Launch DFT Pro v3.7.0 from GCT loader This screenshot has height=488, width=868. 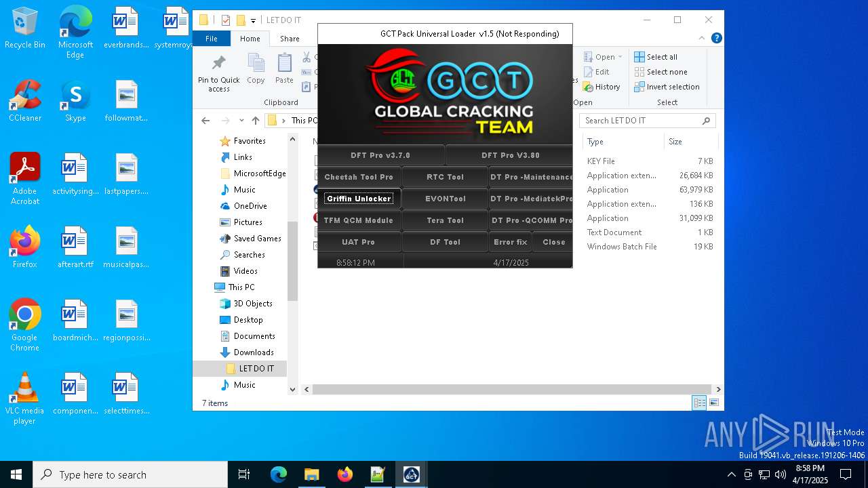pos(380,155)
